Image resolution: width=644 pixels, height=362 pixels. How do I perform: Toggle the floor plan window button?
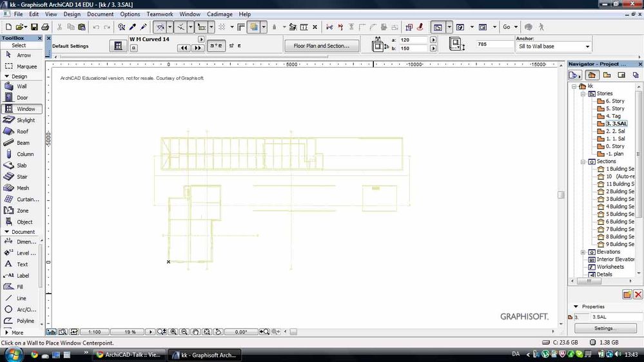click(x=438, y=27)
